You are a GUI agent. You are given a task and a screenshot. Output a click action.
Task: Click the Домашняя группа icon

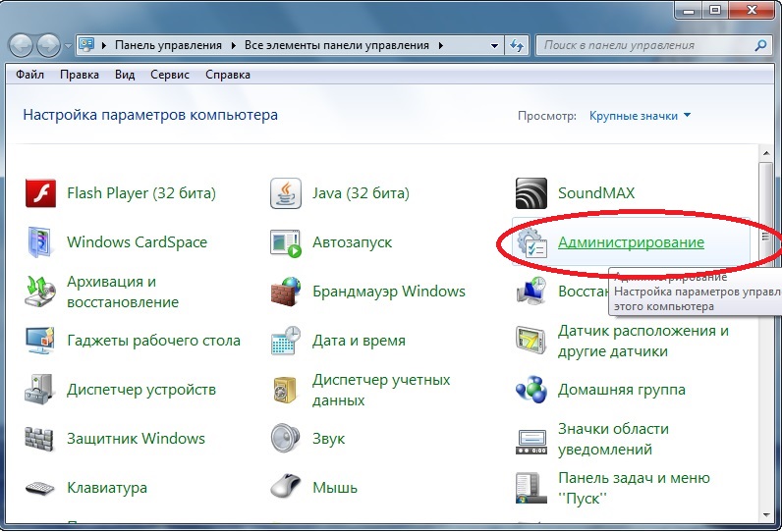click(531, 390)
